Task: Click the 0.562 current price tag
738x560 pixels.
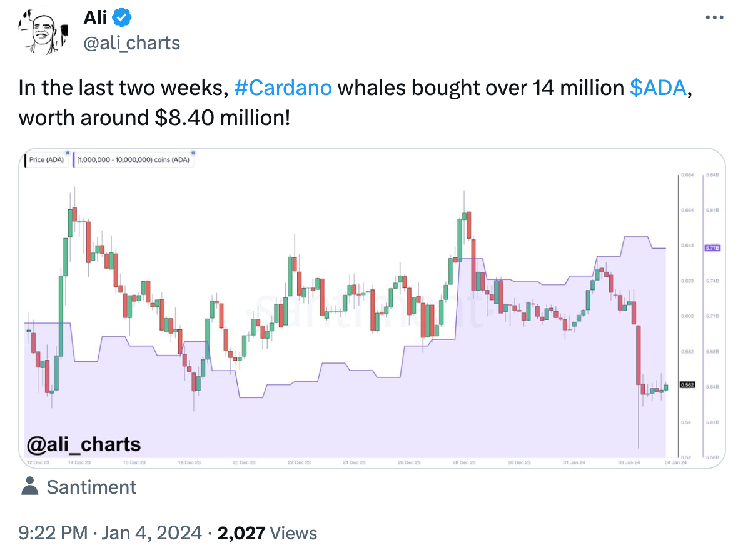Action: coord(687,384)
